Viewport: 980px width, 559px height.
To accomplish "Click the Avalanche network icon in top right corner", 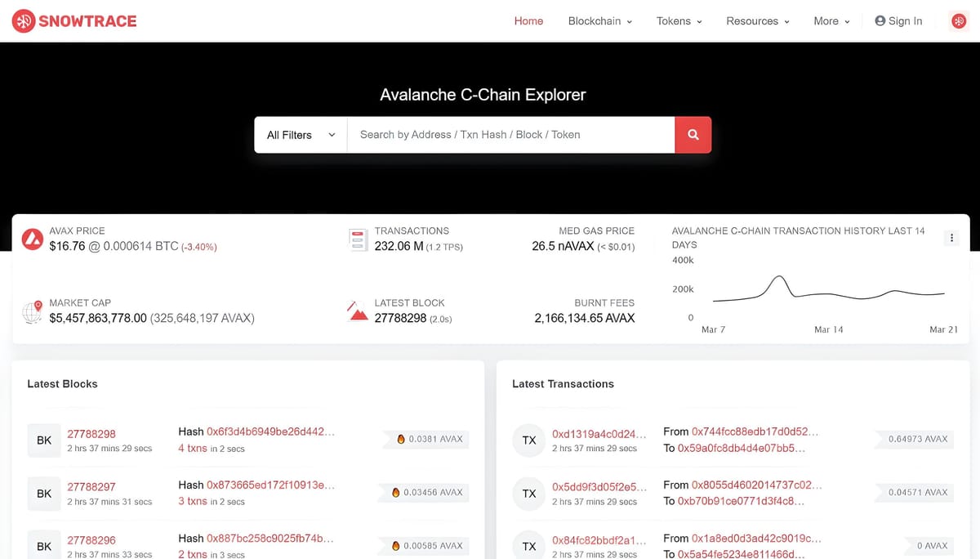I will 957,20.
